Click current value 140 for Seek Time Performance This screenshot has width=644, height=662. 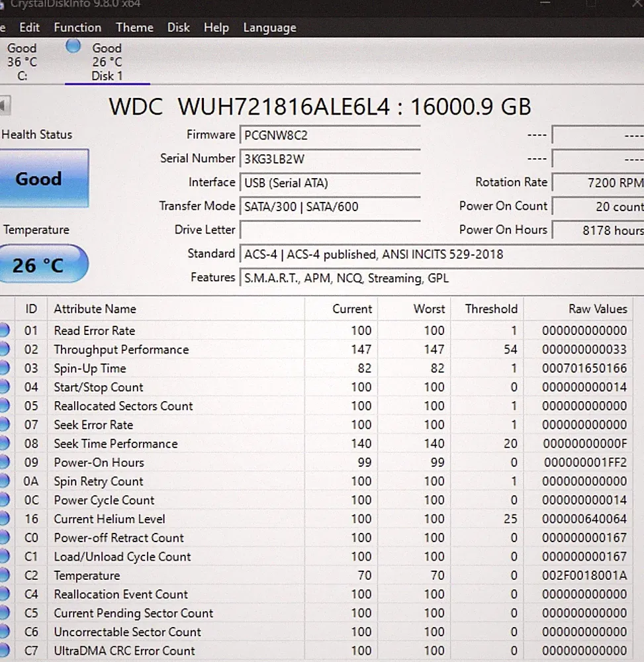tap(361, 444)
